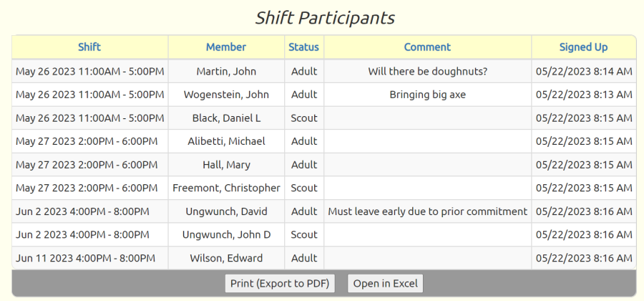Click Print (Export to PDF) button
The height and width of the screenshot is (301, 644).
pyautogui.click(x=280, y=284)
